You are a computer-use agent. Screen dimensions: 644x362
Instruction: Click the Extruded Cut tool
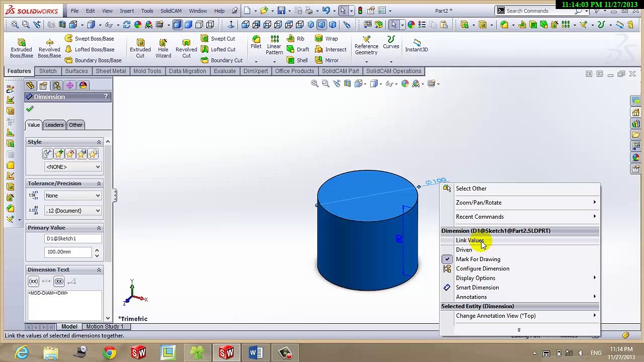[x=140, y=49]
